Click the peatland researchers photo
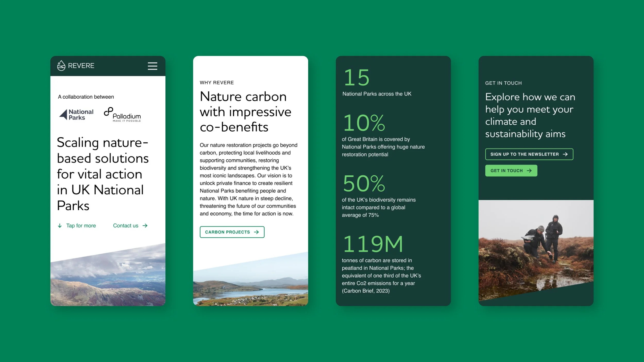This screenshot has width=644, height=362. pyautogui.click(x=536, y=247)
